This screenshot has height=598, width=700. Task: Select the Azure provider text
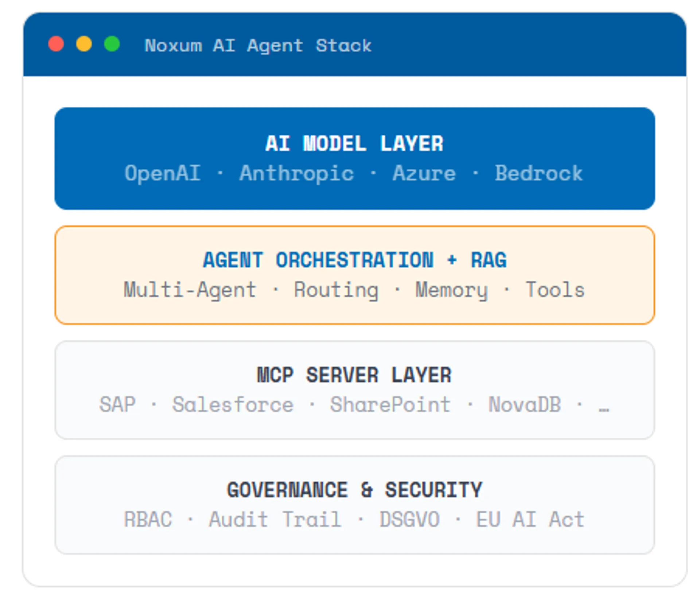pyautogui.click(x=424, y=173)
